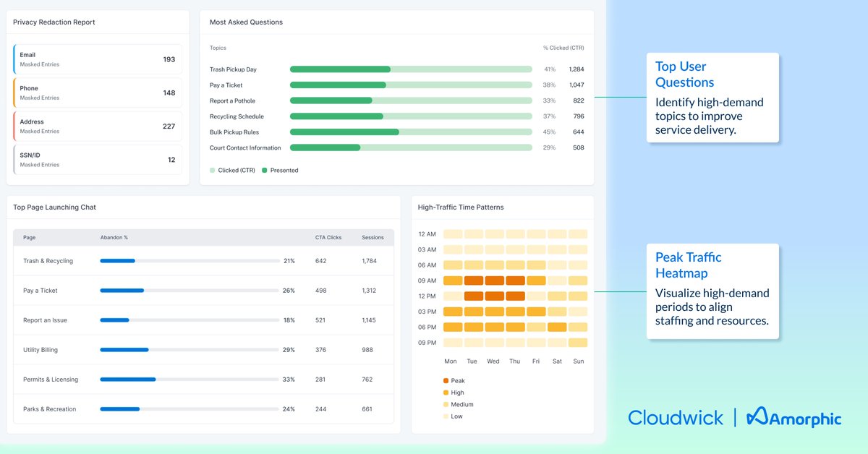Click the Saturday 06 PM heatmap cell

pos(557,327)
